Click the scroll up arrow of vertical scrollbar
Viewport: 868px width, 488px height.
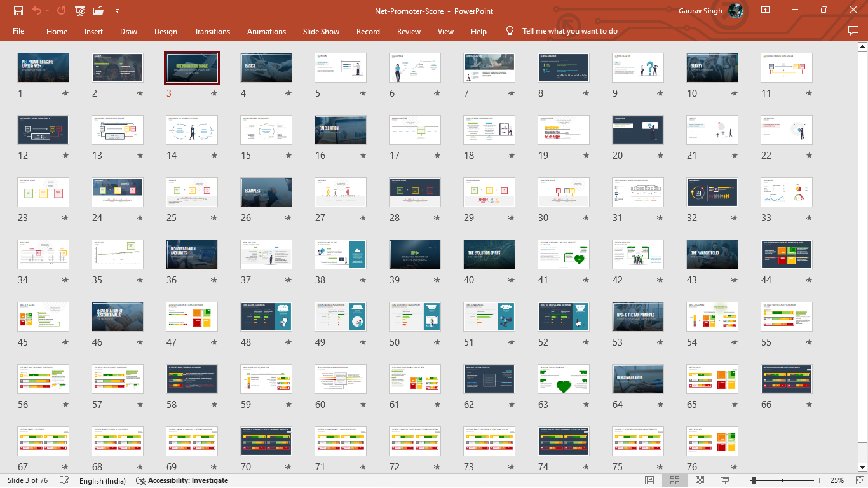click(862, 47)
